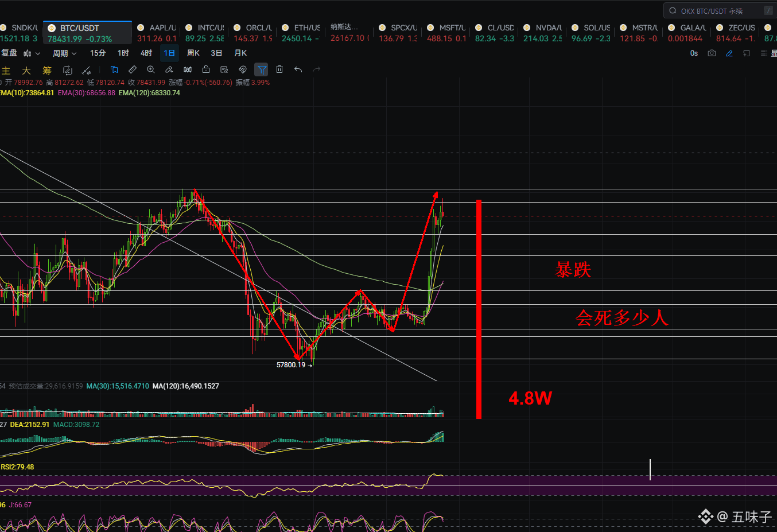Click the slash shortcut key badge

pos(768,11)
